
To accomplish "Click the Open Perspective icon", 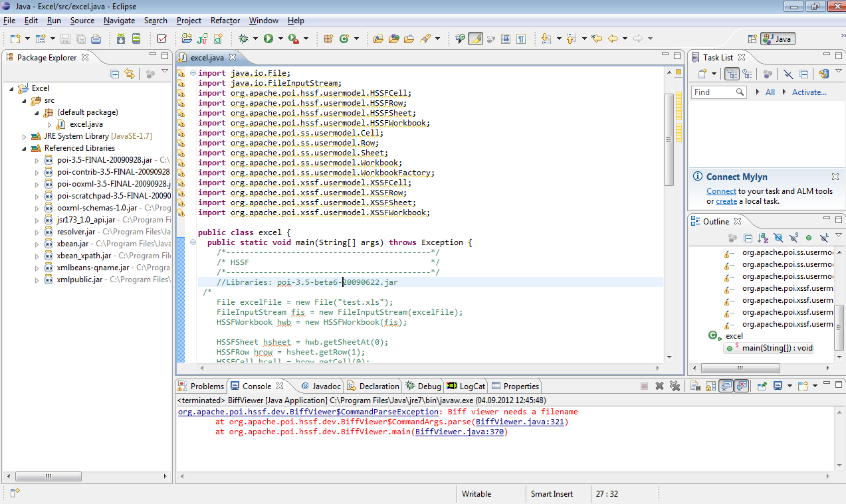I will [x=752, y=39].
